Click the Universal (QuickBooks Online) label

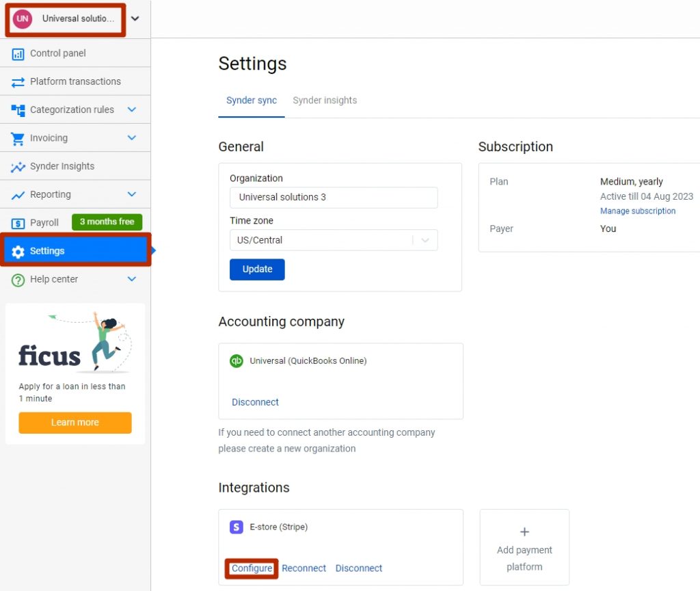click(x=308, y=361)
